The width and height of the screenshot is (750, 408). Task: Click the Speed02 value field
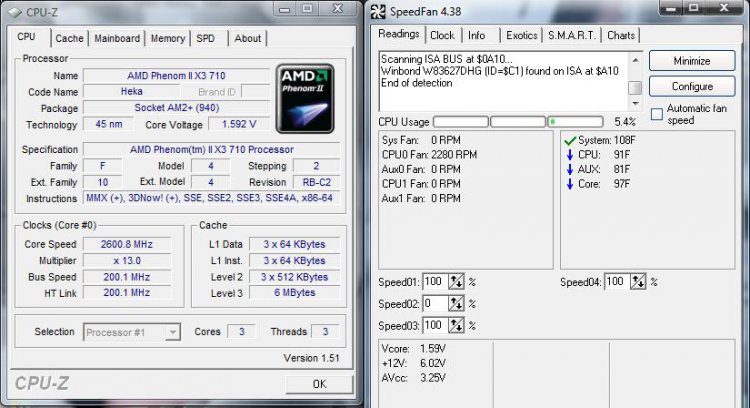click(435, 303)
